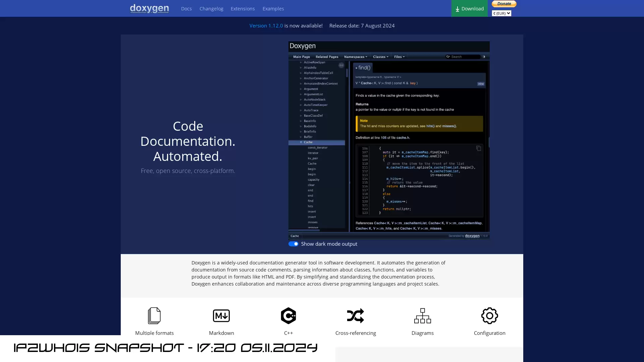
Task: Click the download arrow icon in Download button
Action: tap(458, 9)
